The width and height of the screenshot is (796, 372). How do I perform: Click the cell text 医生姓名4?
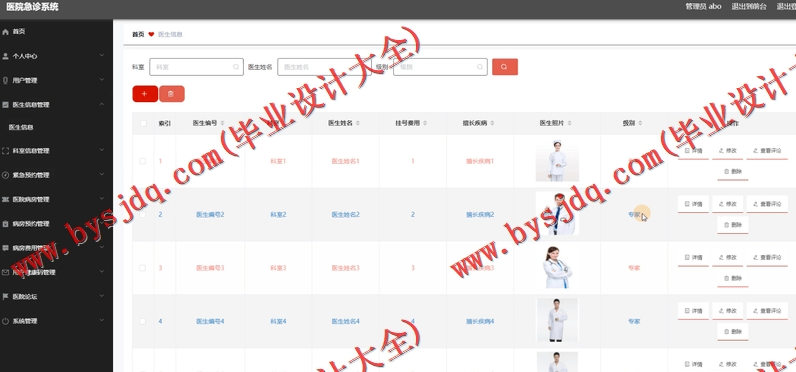click(x=346, y=321)
